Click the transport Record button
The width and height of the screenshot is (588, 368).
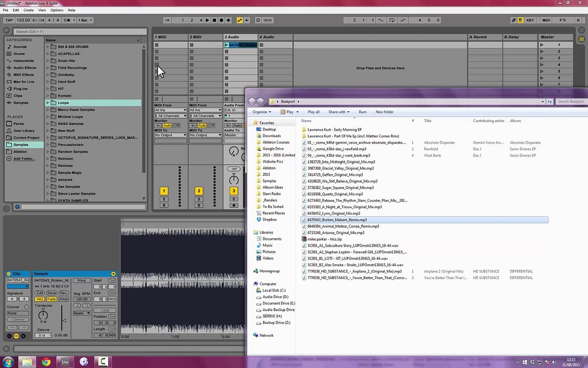[x=221, y=20]
